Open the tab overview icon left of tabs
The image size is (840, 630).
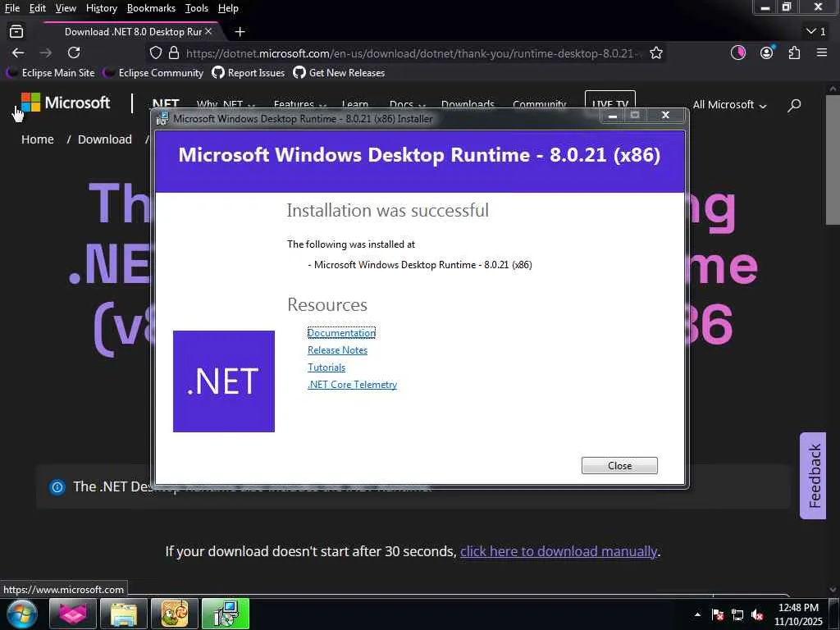(x=16, y=32)
